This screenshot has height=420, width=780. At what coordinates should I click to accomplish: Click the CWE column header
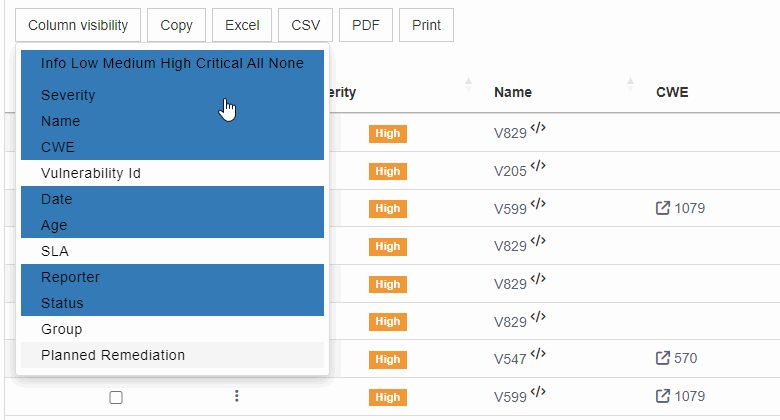coord(672,92)
